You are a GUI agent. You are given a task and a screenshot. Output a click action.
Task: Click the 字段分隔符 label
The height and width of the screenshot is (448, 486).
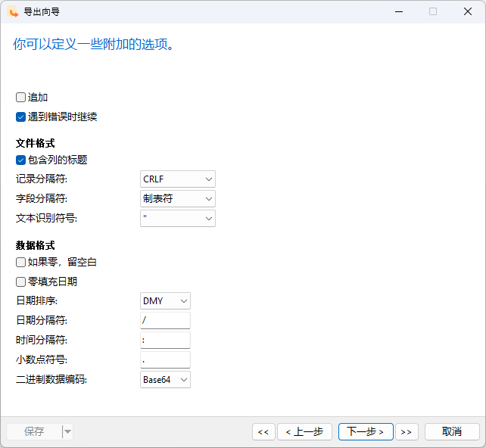click(x=42, y=198)
